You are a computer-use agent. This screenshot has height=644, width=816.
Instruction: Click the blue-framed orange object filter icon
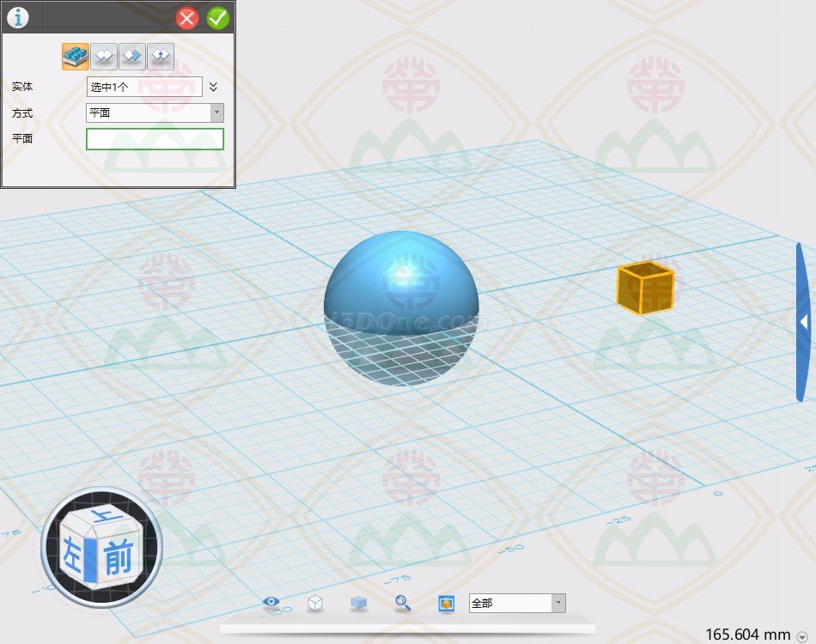click(x=446, y=603)
